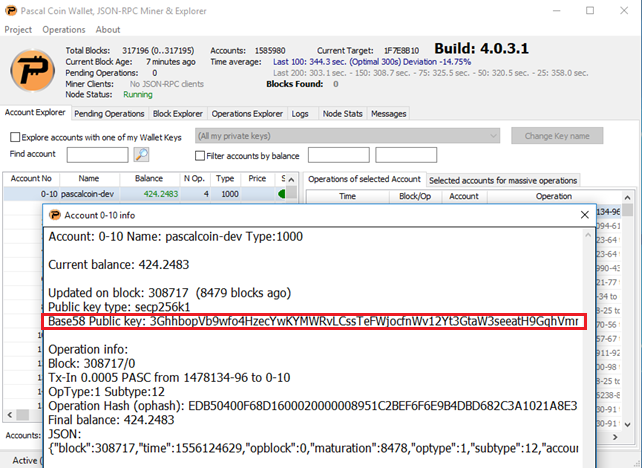
Task: Toggle Filter accounts by balance checkbox
Action: (x=200, y=156)
